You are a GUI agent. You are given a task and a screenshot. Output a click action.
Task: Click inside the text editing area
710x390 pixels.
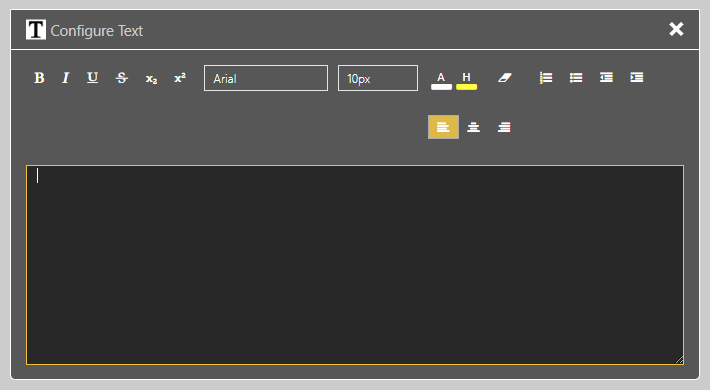(355, 265)
